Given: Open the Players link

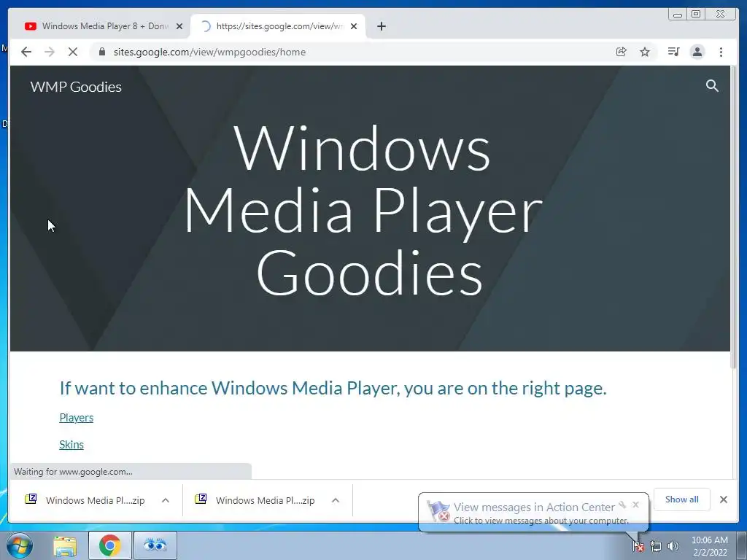Looking at the screenshot, I should (76, 418).
